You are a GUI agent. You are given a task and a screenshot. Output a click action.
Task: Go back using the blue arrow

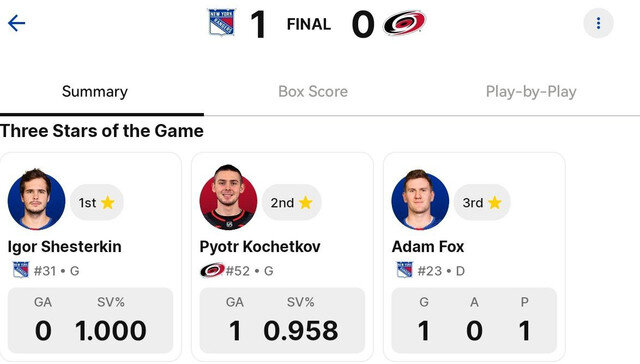17,23
